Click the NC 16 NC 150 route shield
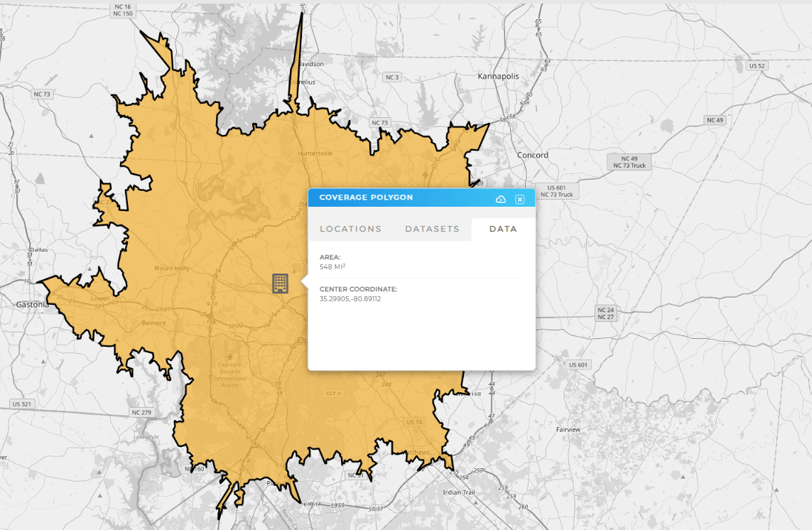 click(x=123, y=11)
